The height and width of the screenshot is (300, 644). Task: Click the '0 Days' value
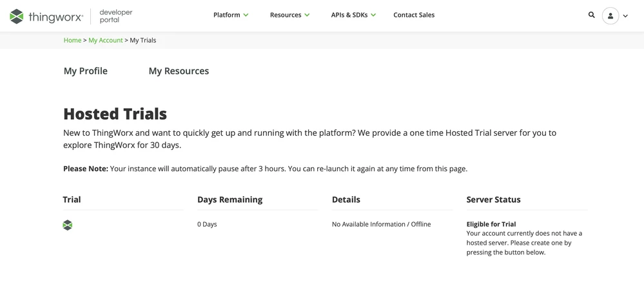(x=207, y=224)
